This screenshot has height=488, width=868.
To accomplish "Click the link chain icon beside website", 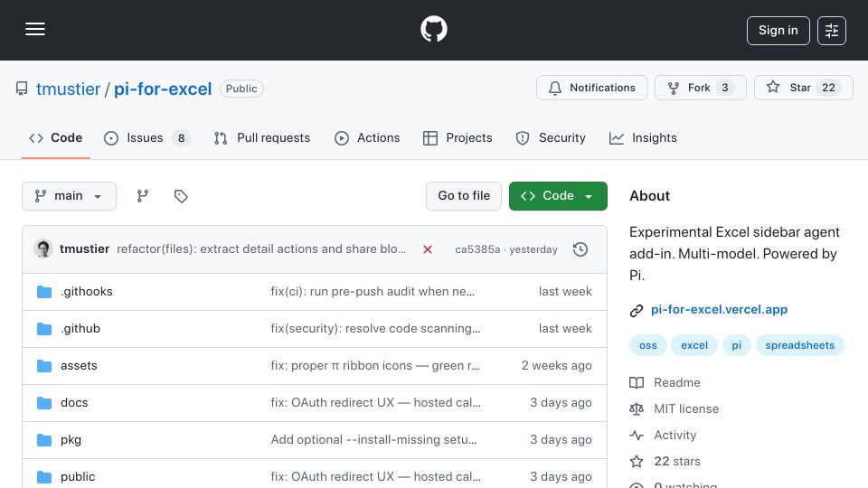I will pyautogui.click(x=637, y=310).
